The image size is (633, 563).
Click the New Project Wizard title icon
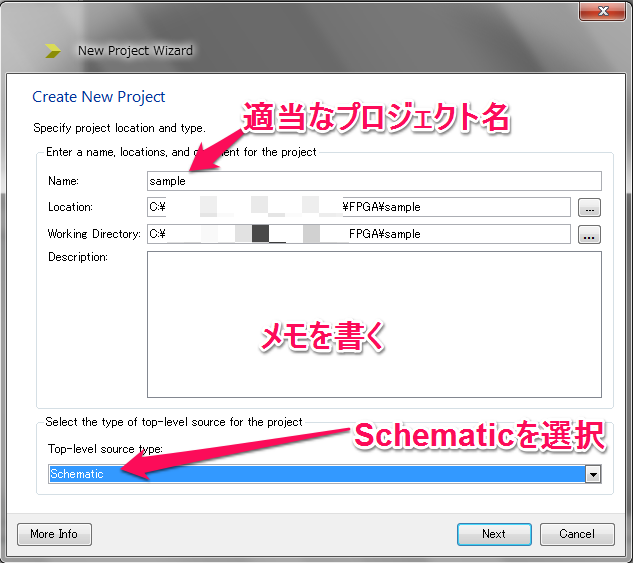(52, 50)
